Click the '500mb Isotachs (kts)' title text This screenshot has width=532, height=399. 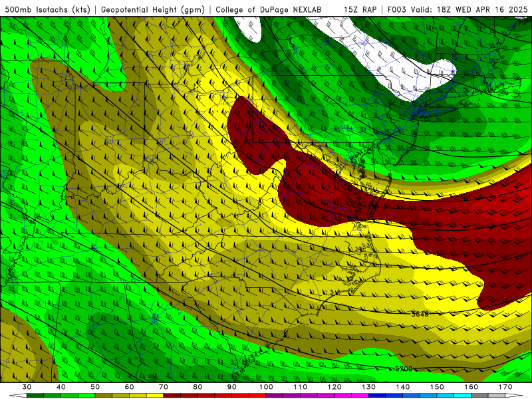pos(47,10)
